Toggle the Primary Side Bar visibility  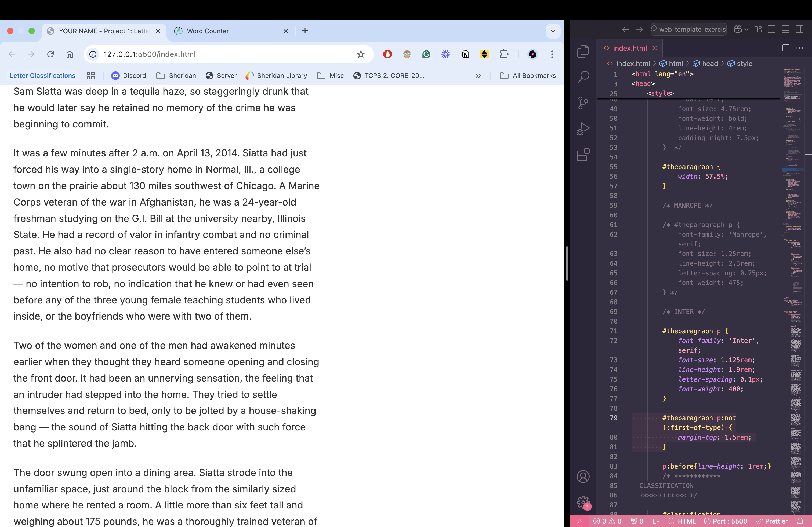772,29
